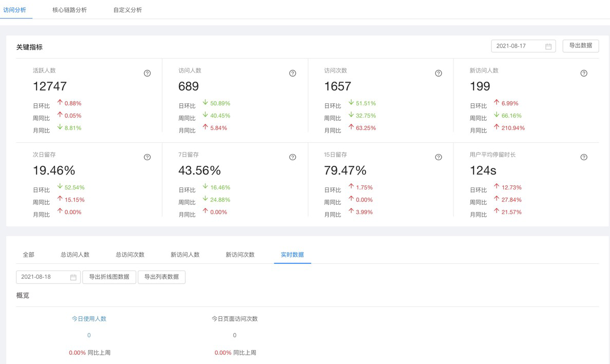Select the 新访问次数 tab
610x364 pixels.
pos(240,255)
